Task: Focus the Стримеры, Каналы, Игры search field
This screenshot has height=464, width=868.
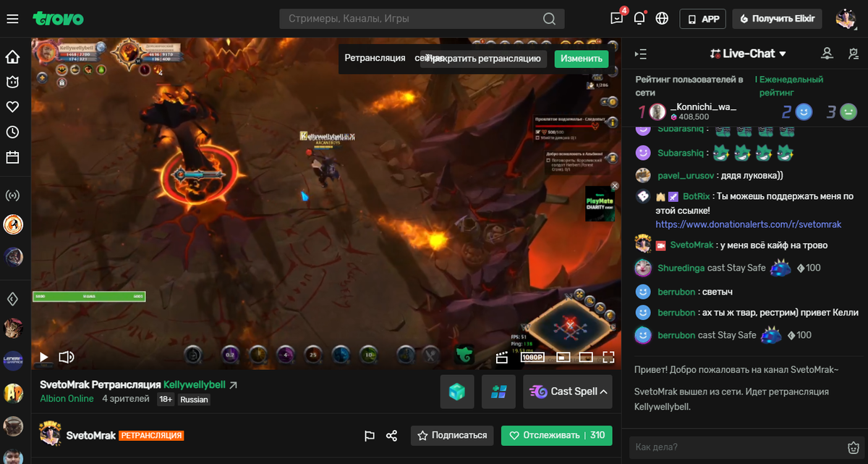Action: coord(422,19)
